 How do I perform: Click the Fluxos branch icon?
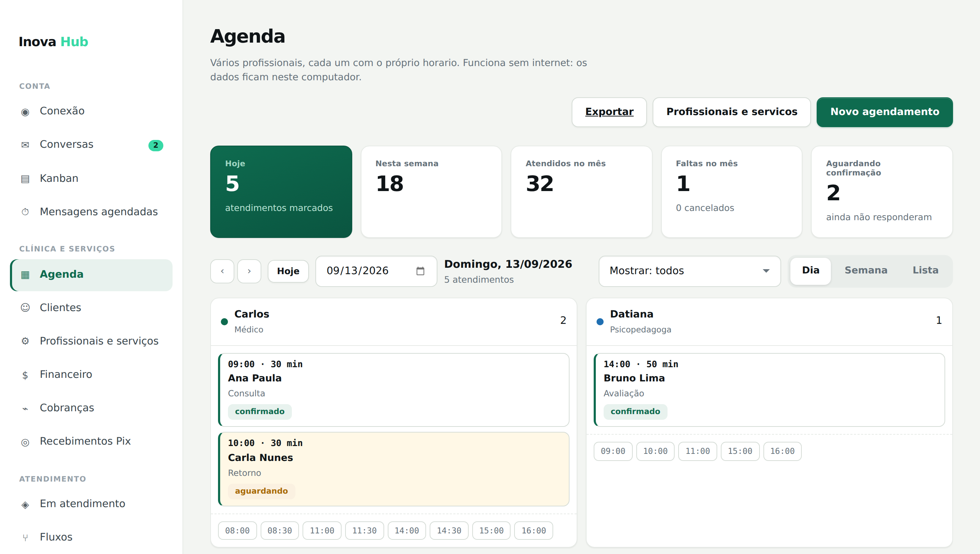coord(25,538)
